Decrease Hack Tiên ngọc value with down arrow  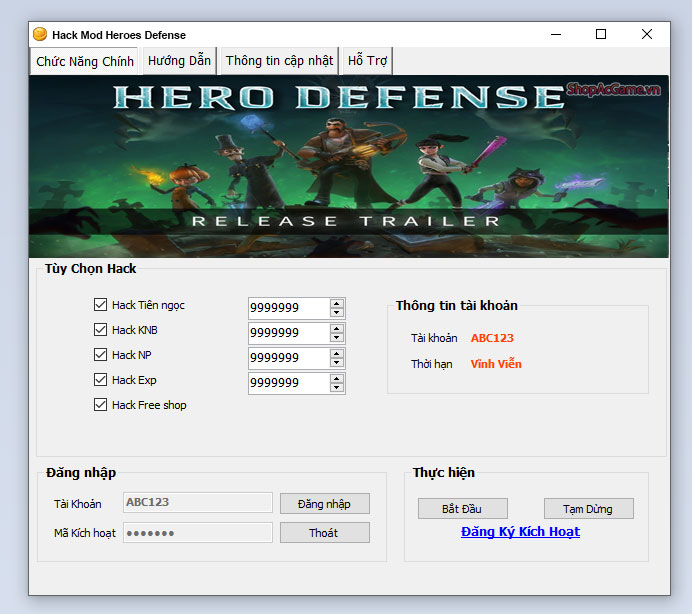[337, 312]
